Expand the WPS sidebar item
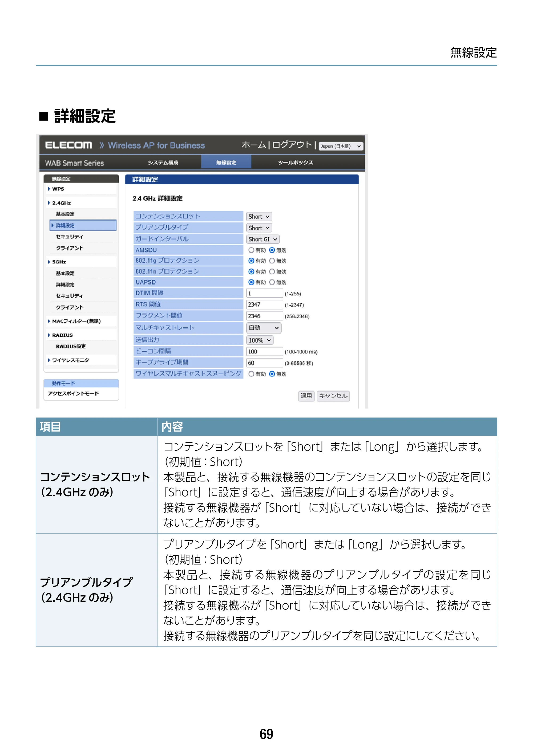 (x=58, y=189)
